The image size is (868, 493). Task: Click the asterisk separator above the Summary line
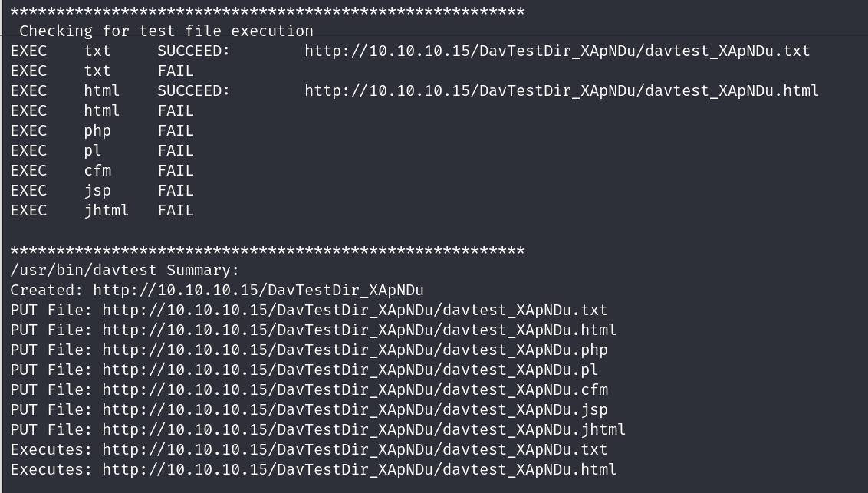(x=268, y=251)
